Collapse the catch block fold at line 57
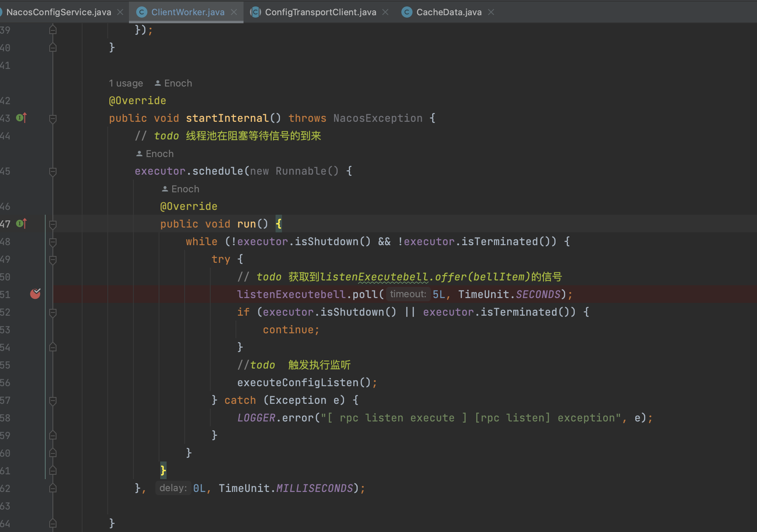 52,401
